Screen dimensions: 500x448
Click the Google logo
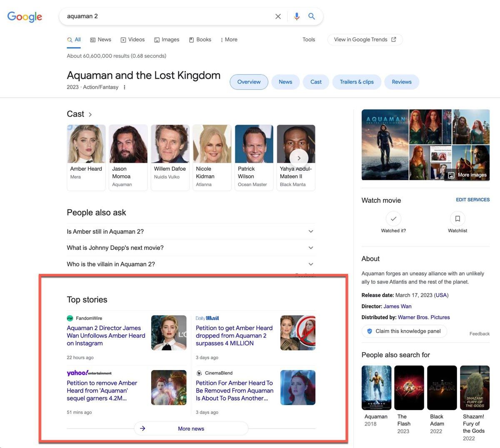coord(25,16)
